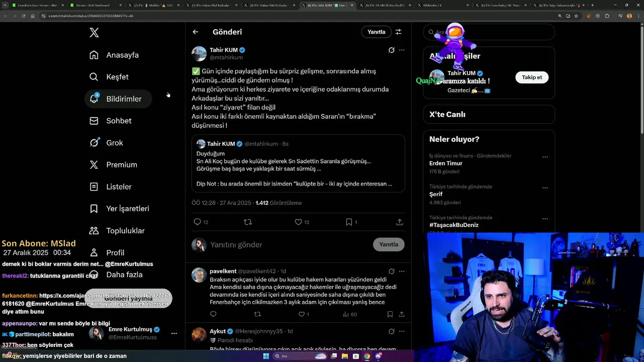Click the Listeler list icon
Screen dimensions: 644x362
(94, 187)
